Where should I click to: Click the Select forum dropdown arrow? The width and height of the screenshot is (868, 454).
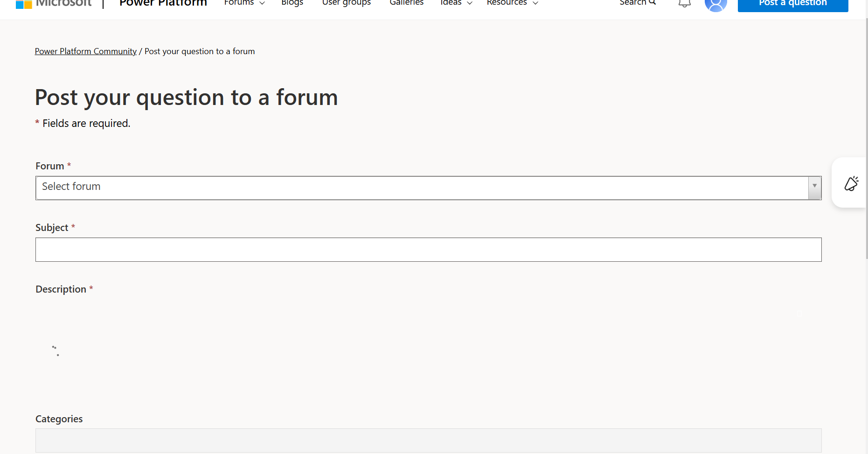pos(814,188)
